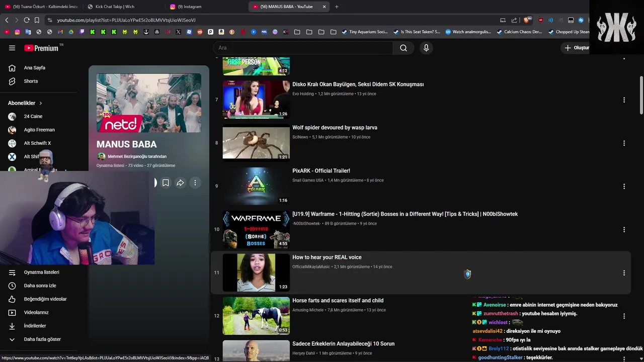Open options menu for Disko Kralı video
644x362 pixels.
[x=624, y=100]
